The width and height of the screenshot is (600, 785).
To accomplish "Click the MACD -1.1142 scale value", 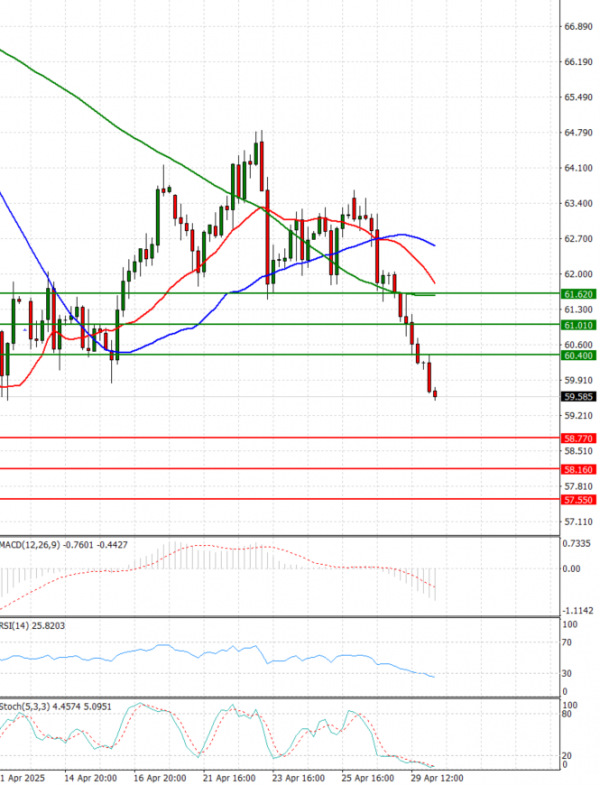I will click(578, 611).
